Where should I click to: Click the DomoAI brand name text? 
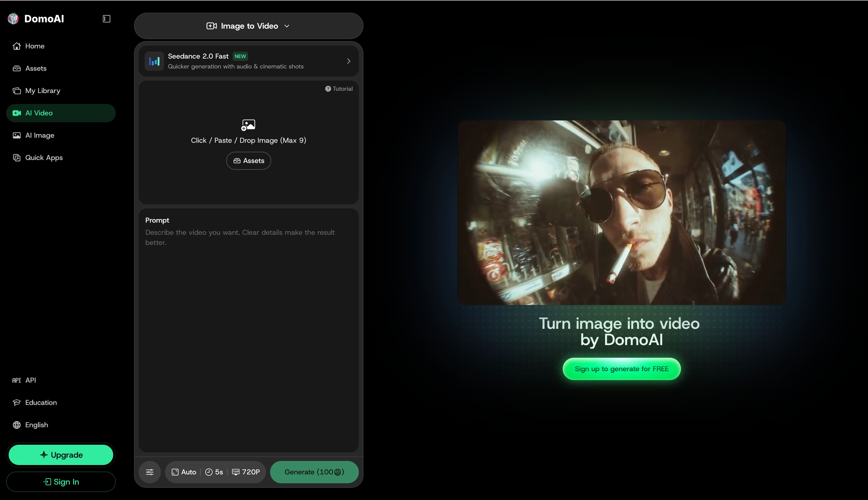(x=44, y=19)
